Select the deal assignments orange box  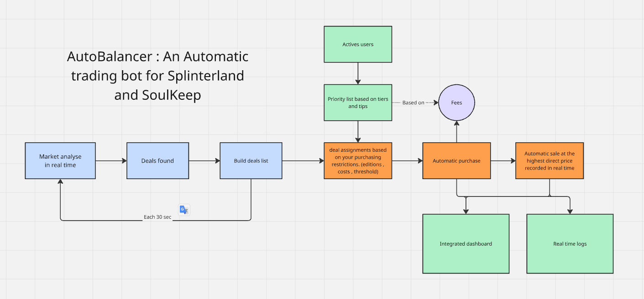coord(358,160)
